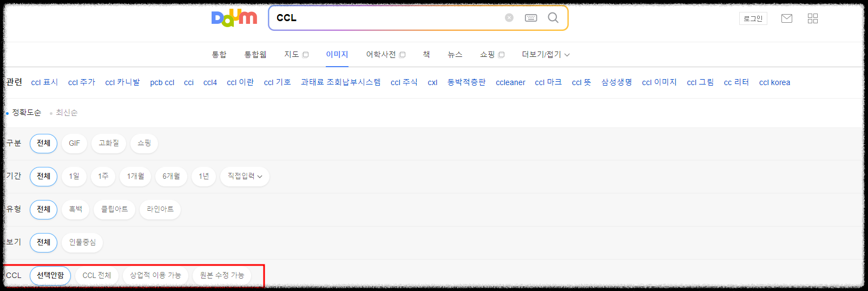The height and width of the screenshot is (291, 868).
Task: Filter images by 고화질
Action: 109,144
